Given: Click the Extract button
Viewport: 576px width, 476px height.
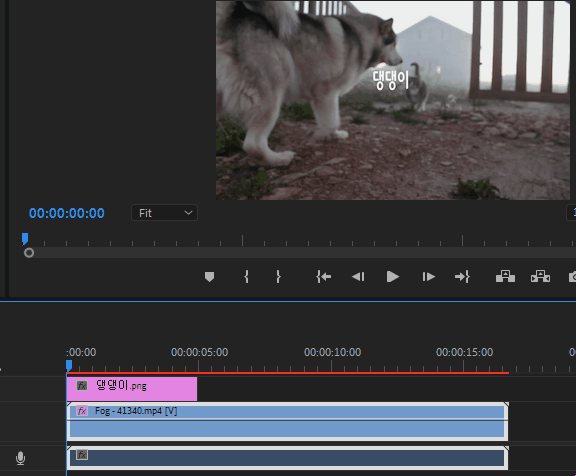Looking at the screenshot, I should (x=540, y=276).
